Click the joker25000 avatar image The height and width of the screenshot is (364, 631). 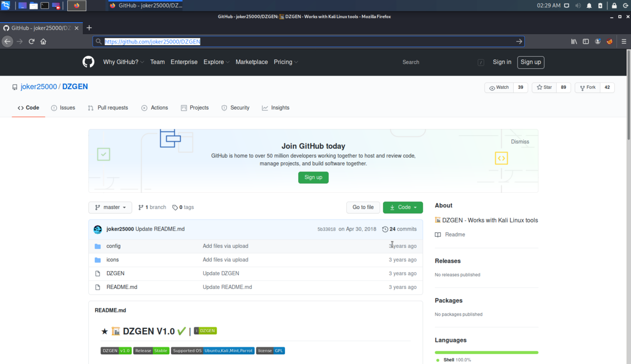[x=98, y=229]
